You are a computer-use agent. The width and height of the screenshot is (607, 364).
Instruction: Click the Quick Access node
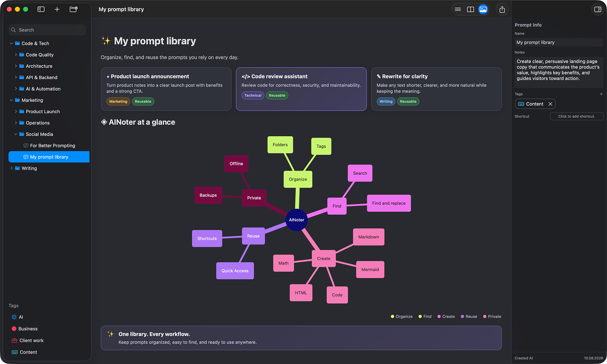coord(235,271)
